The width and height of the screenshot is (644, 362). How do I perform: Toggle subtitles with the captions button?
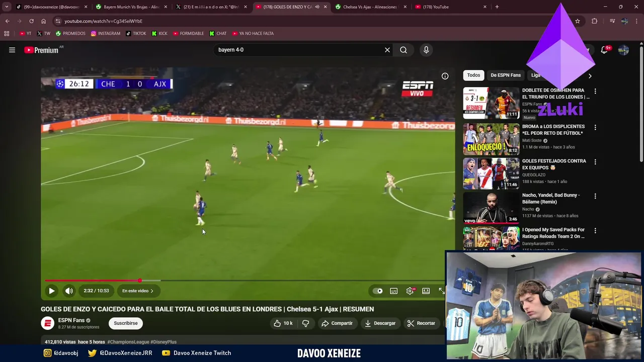pos(394,291)
